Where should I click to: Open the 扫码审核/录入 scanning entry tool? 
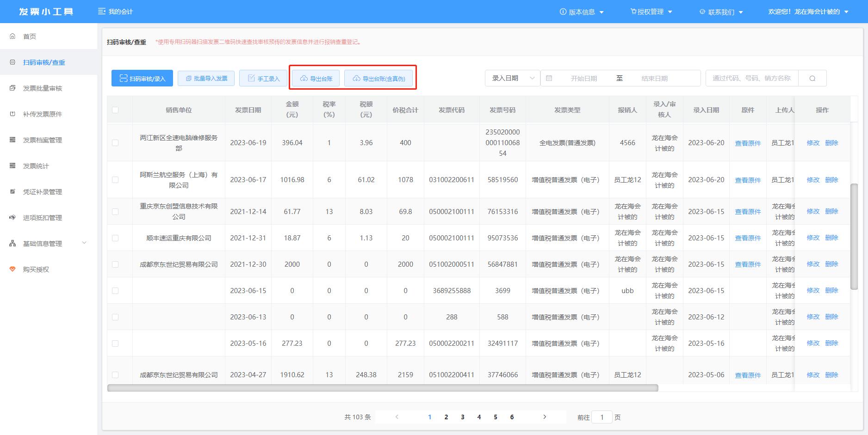click(142, 78)
